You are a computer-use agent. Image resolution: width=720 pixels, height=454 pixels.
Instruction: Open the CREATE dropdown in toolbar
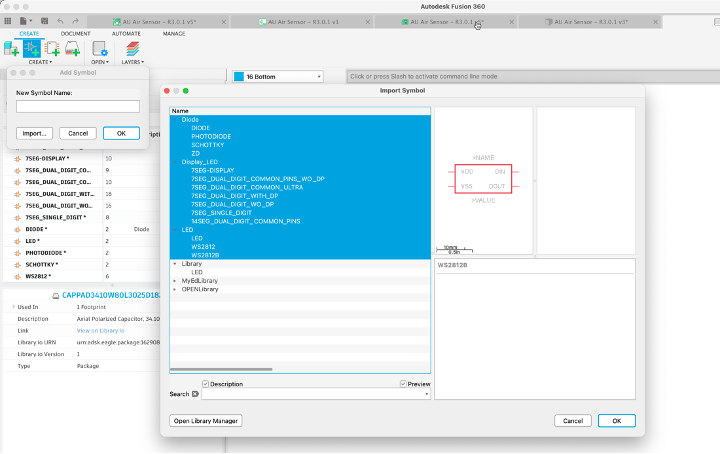pyautogui.click(x=40, y=62)
